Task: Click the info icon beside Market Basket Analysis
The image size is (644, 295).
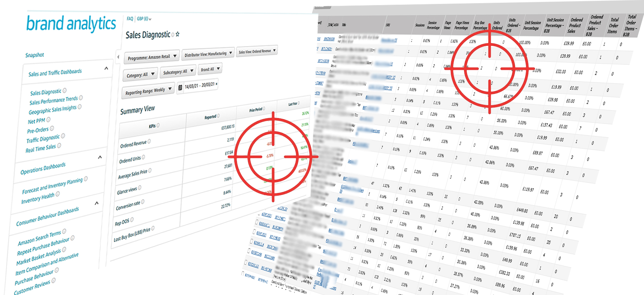Action: click(x=64, y=250)
